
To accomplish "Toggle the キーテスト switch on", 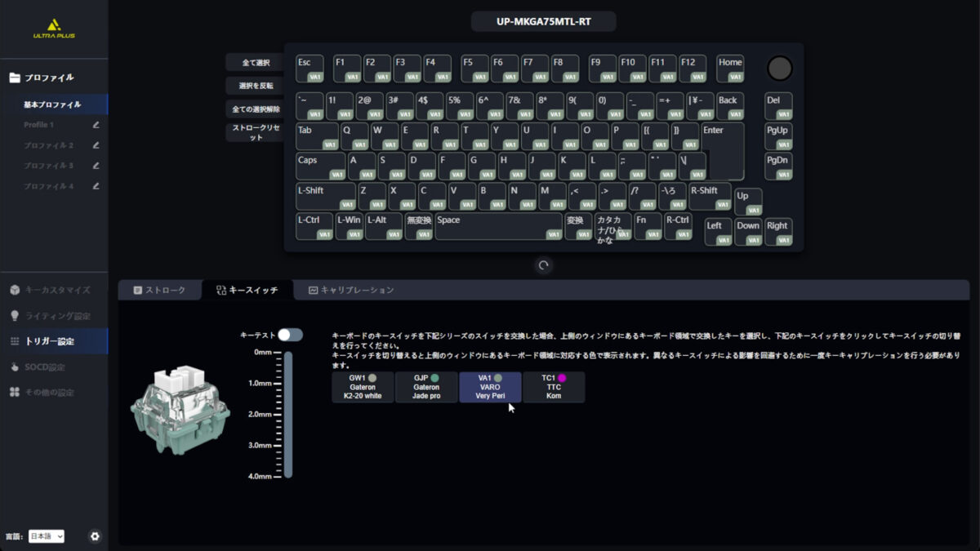I will tap(290, 335).
